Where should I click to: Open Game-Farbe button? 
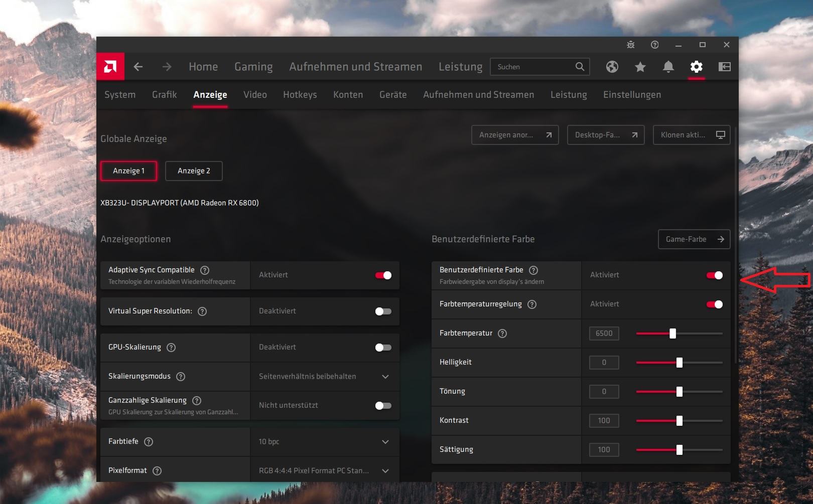point(694,239)
